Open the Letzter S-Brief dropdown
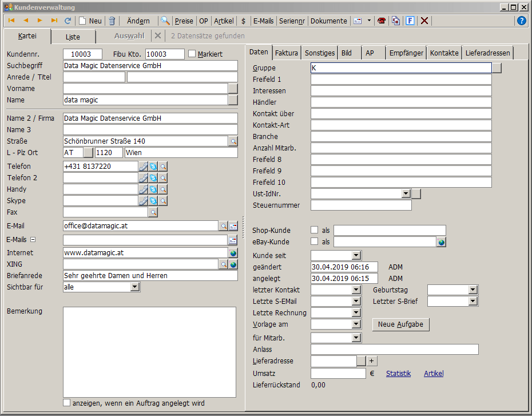The height and width of the screenshot is (416, 532). click(473, 302)
